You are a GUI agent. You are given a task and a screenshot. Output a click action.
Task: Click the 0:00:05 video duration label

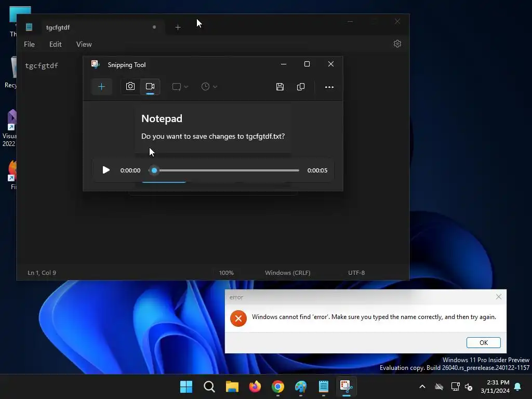tap(317, 170)
